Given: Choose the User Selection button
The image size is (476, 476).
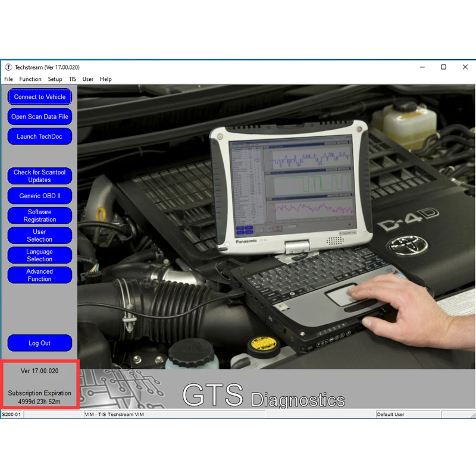Looking at the screenshot, I should coord(40,236).
